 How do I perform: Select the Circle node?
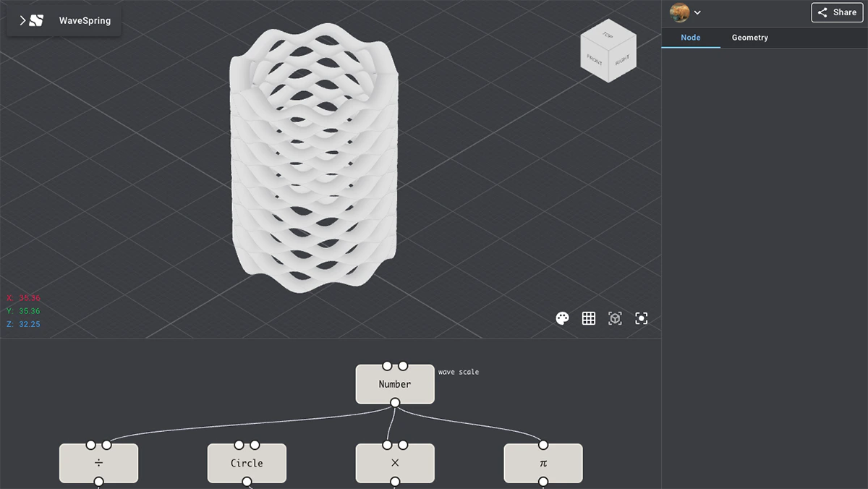click(x=247, y=463)
